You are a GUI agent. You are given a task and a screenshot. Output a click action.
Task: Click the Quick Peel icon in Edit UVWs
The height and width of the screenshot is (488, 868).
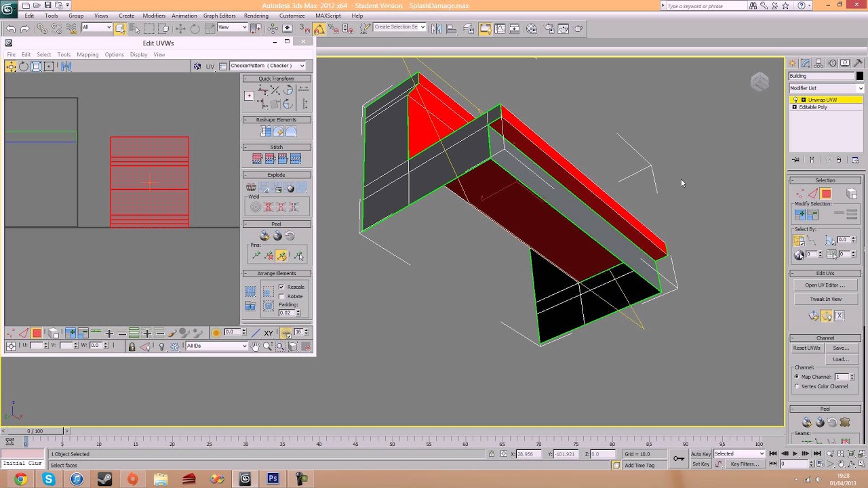click(x=264, y=236)
